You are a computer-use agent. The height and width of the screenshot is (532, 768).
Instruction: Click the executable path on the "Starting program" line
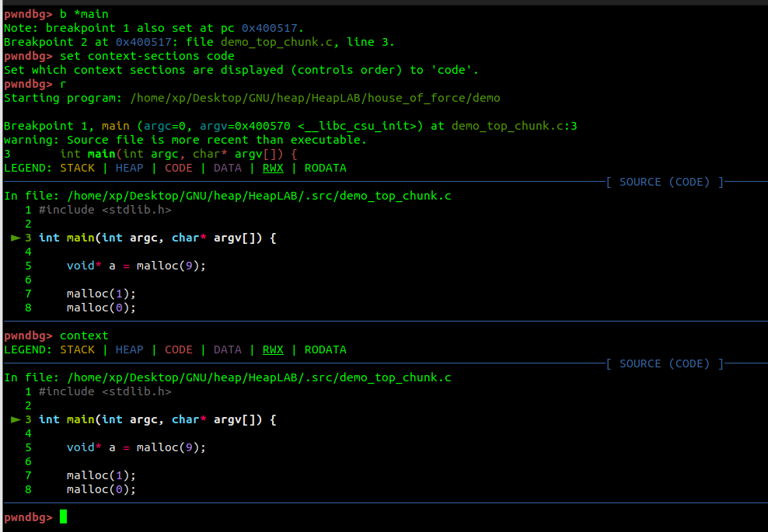315,98
